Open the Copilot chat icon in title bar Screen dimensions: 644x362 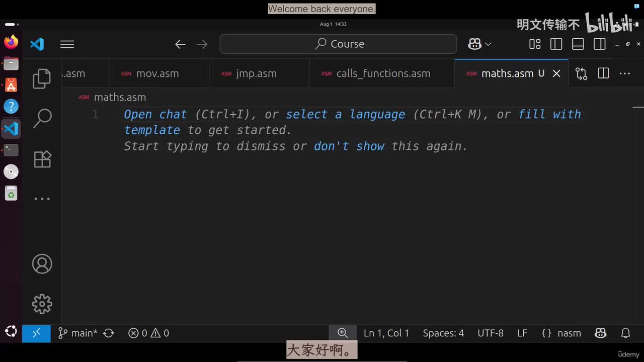coord(474,44)
